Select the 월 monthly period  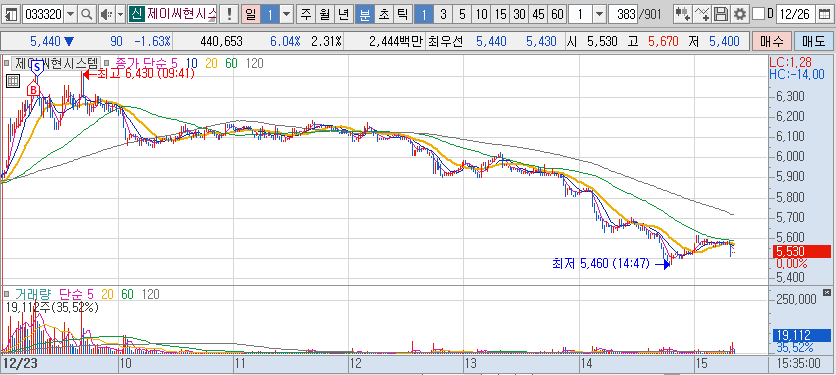325,14
